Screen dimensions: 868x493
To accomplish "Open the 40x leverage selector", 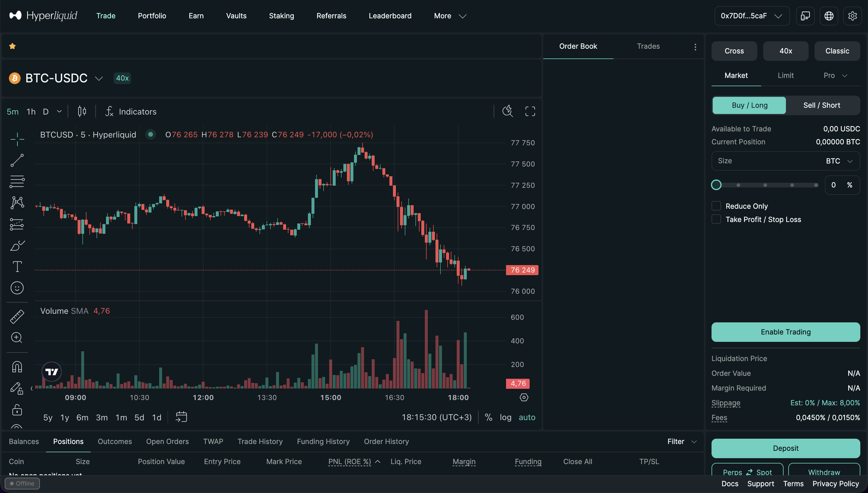I will (x=785, y=51).
